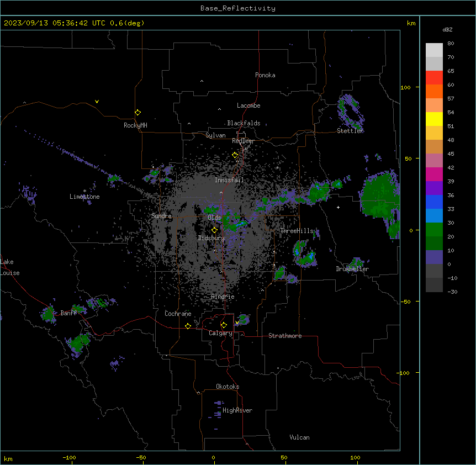Click the 65 dBZ red color swatch
This screenshot has width=476, height=465.
click(x=434, y=78)
